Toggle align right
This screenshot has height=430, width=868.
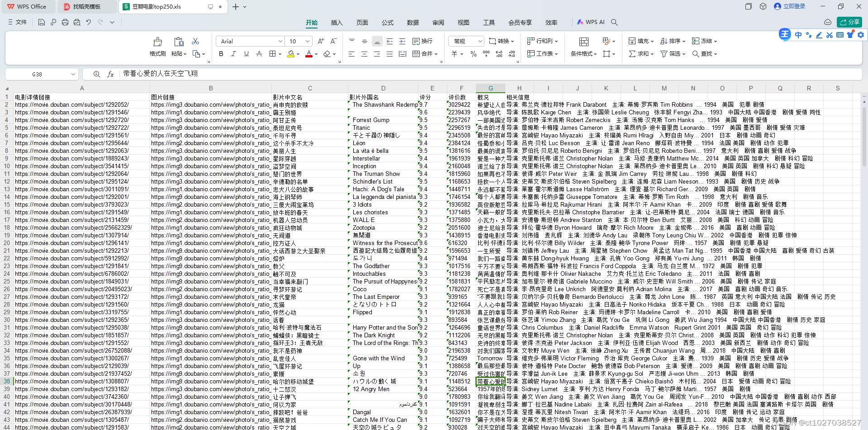377,54
